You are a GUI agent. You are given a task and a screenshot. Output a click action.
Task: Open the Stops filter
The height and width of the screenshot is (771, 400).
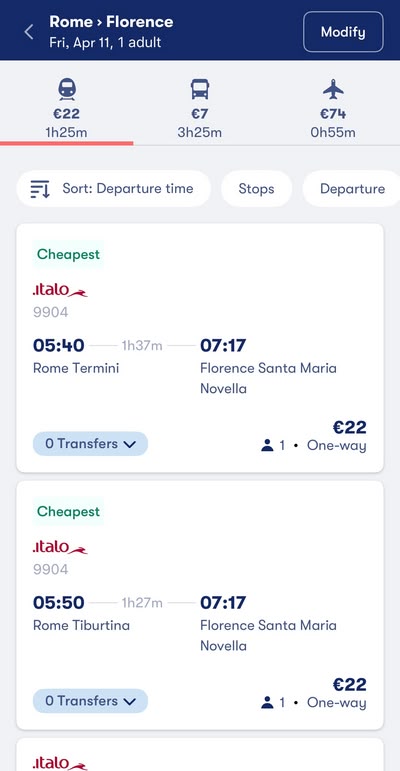[256, 189]
